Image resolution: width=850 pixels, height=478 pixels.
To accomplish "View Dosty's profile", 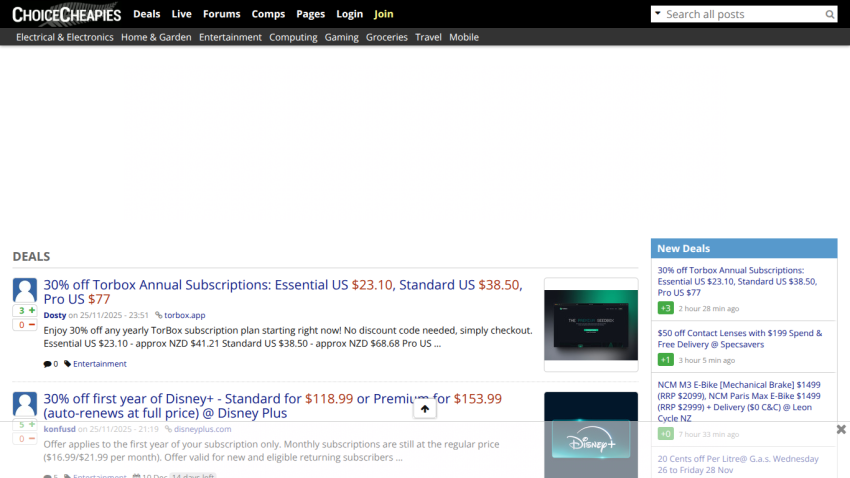I will [x=55, y=315].
